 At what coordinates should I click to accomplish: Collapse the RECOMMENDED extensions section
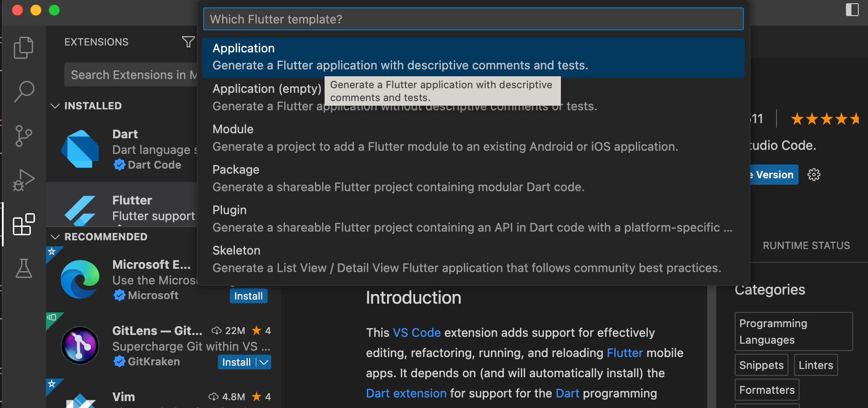[55, 237]
